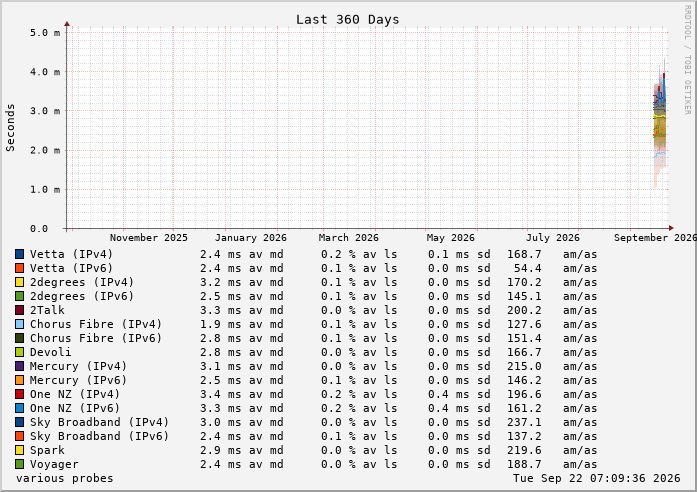Click the 2degrees (IPv4) yellow swatch
The height and width of the screenshot is (492, 697).
pos(20,282)
